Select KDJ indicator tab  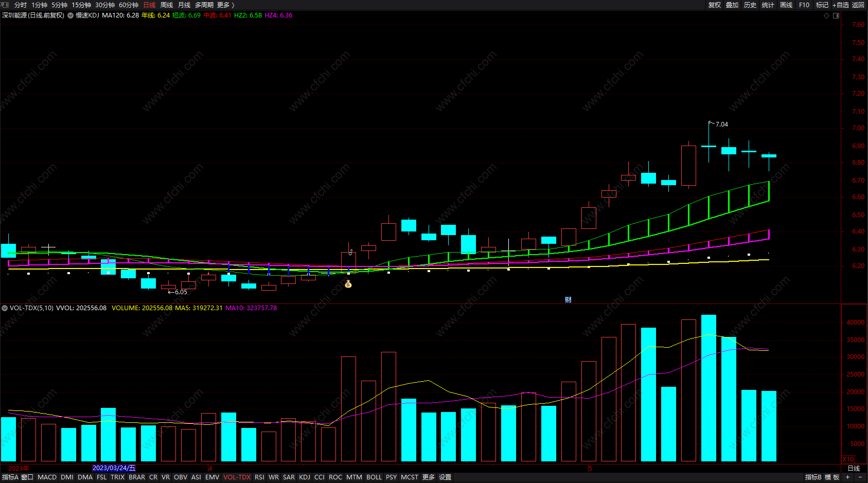tap(305, 477)
